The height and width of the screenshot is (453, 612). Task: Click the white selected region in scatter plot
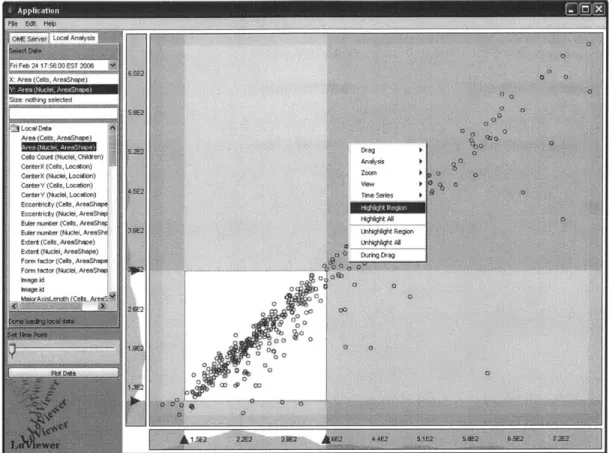pos(255,336)
